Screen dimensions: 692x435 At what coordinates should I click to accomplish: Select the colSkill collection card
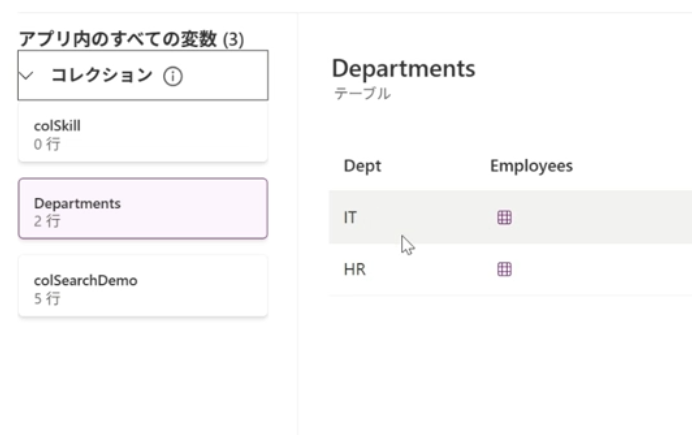[142, 133]
